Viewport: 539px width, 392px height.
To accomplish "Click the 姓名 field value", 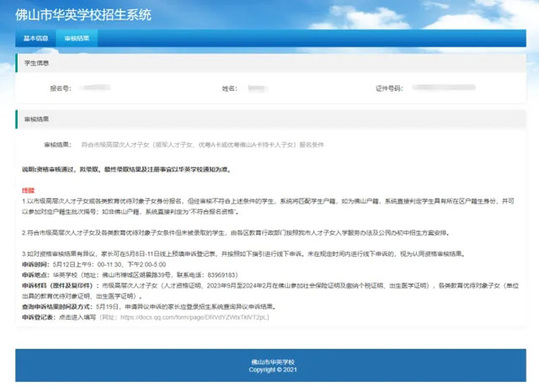I will tap(259, 88).
